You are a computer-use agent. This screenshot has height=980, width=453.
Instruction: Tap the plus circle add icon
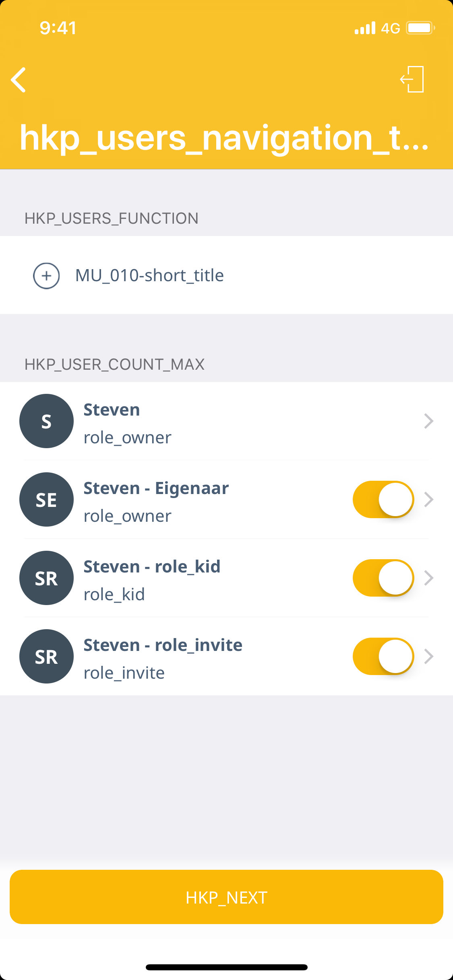(x=46, y=276)
